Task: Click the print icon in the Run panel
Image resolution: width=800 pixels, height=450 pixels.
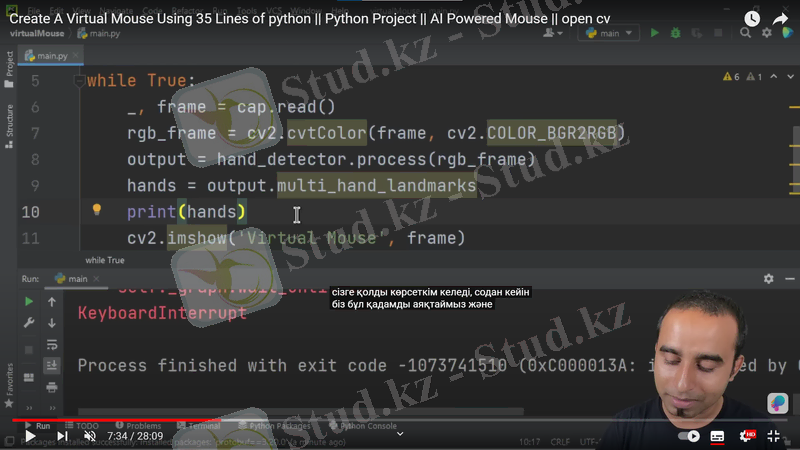Action: (x=52, y=387)
